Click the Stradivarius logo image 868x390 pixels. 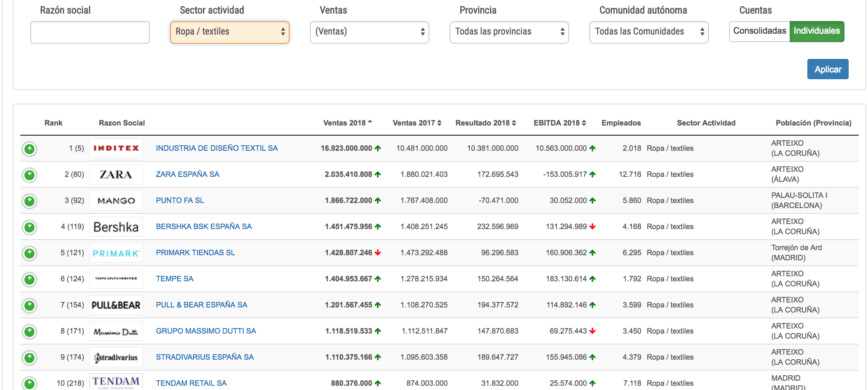pos(116,357)
